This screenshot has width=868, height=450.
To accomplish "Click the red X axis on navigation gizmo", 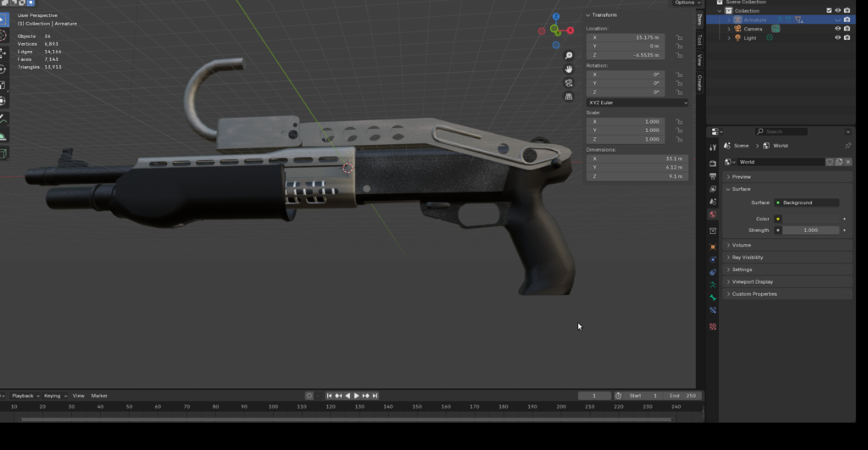I will 570,31.
